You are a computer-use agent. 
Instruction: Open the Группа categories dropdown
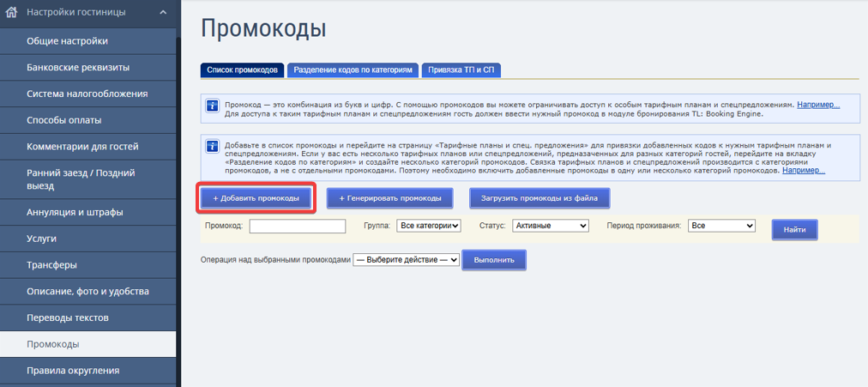(x=429, y=226)
